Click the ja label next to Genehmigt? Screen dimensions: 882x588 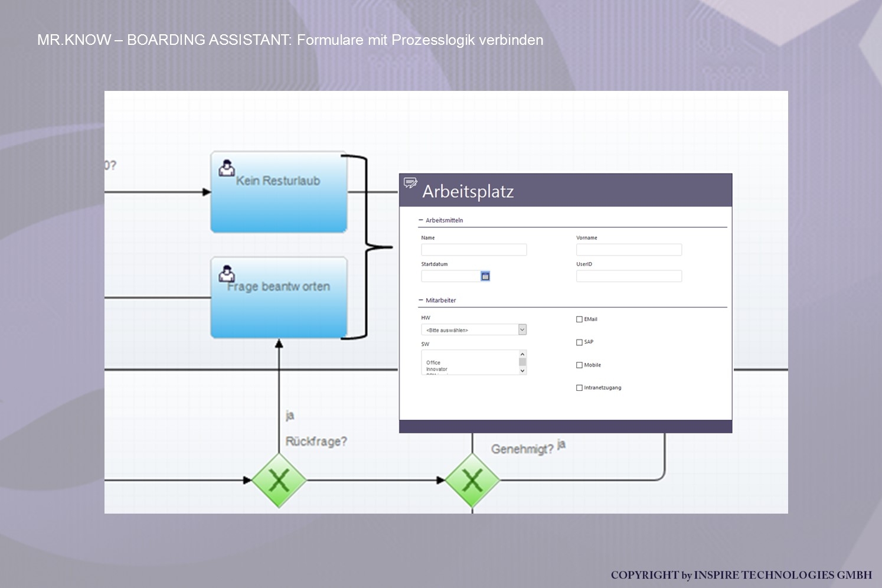point(561,445)
